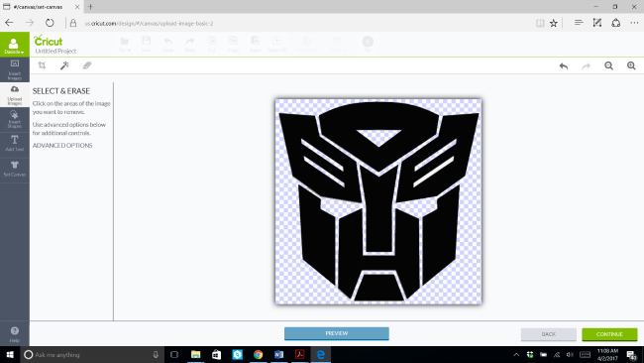The image size is (644, 363).
Task: Make a Web Note in Edge
Action: [597, 23]
